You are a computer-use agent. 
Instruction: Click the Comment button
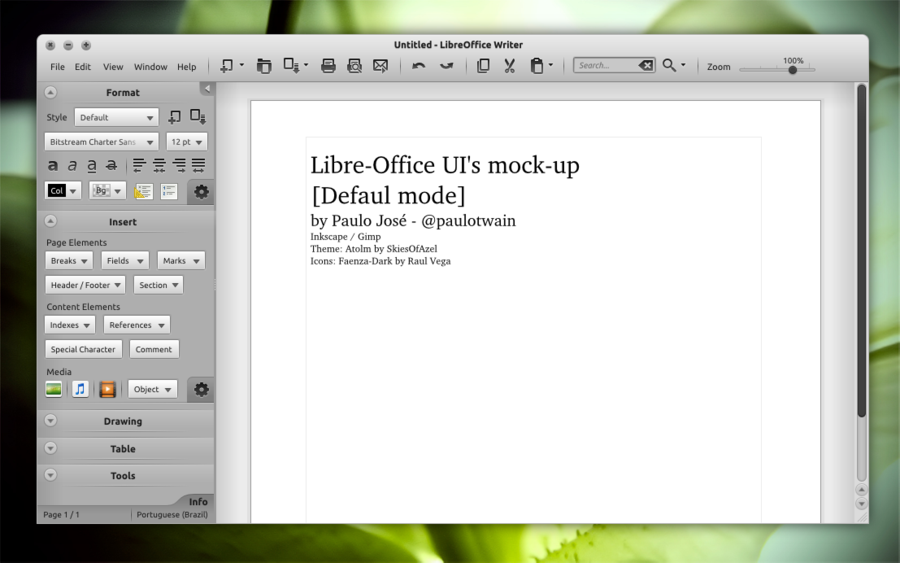pos(154,349)
